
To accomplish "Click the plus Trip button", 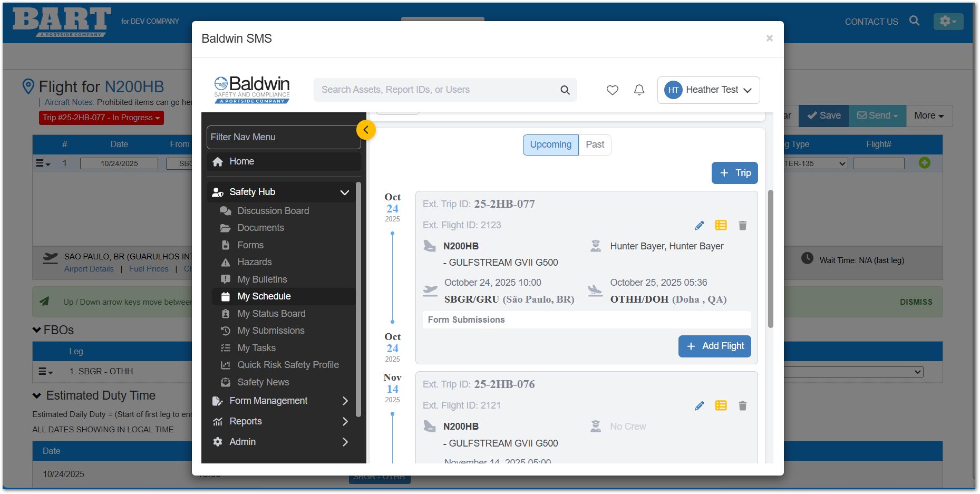I will click(x=734, y=173).
